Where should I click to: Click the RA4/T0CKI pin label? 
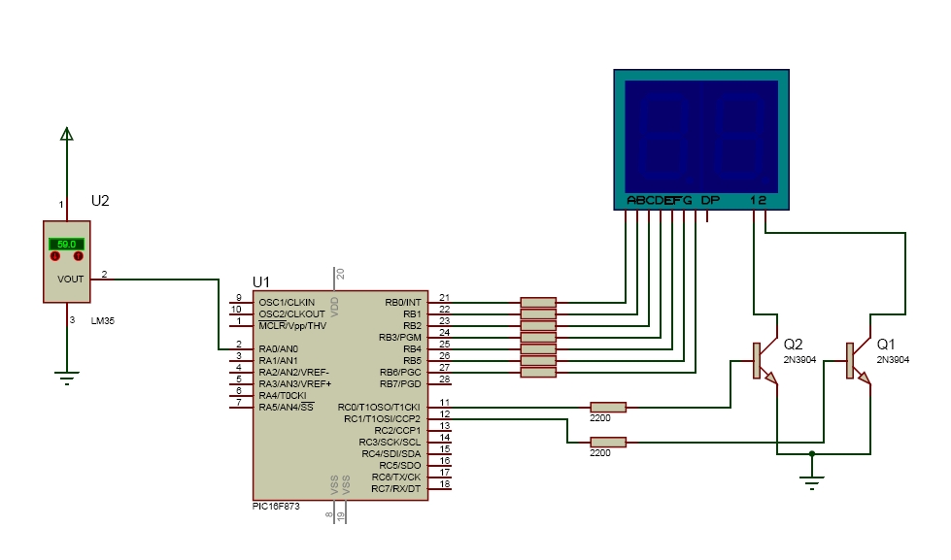tap(283, 395)
